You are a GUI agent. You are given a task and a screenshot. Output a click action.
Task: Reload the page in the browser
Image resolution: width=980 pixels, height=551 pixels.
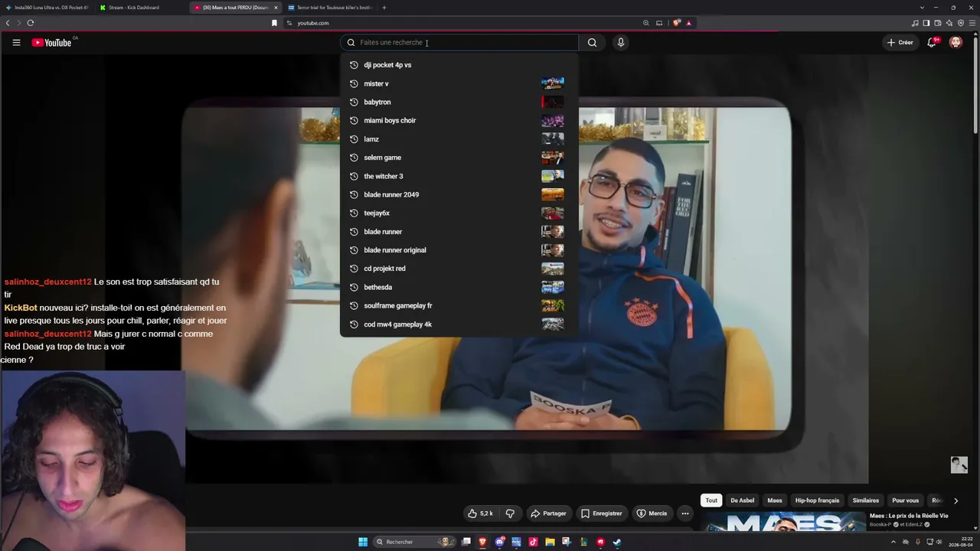point(31,23)
